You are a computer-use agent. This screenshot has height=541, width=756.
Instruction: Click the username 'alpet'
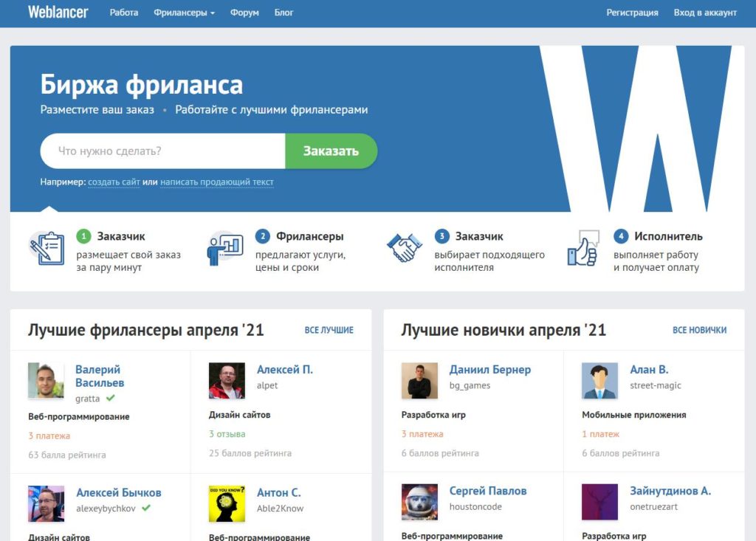pyautogui.click(x=267, y=385)
